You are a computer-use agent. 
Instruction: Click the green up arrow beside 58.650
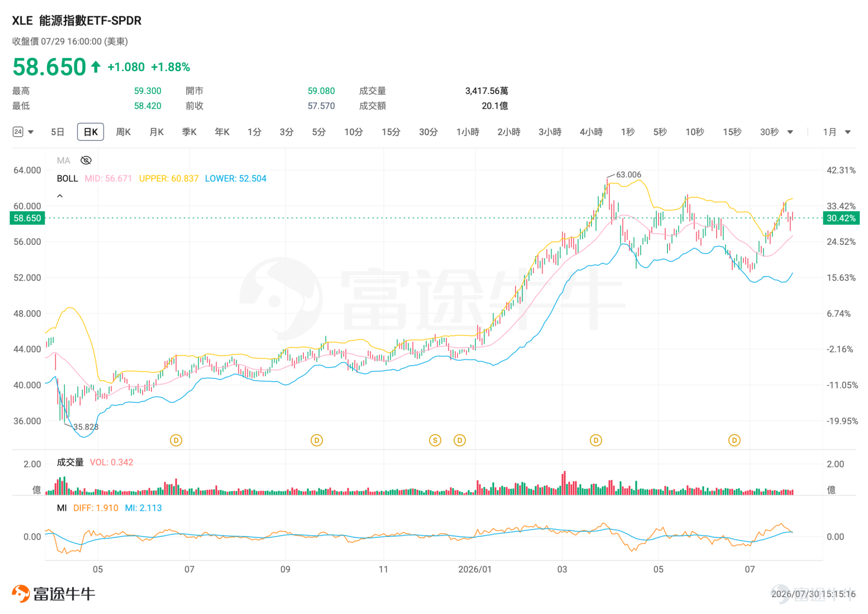96,67
